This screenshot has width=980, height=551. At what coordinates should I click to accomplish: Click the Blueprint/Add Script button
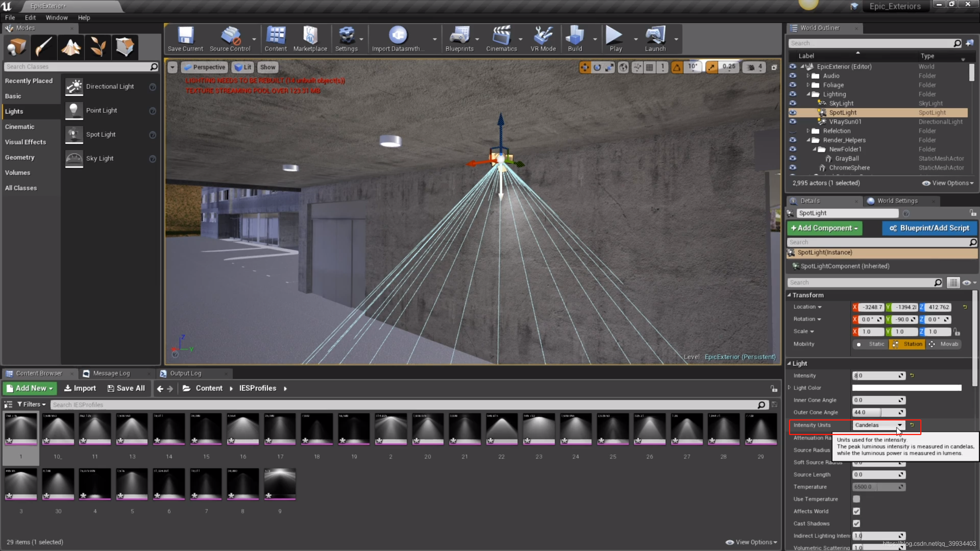pos(929,228)
